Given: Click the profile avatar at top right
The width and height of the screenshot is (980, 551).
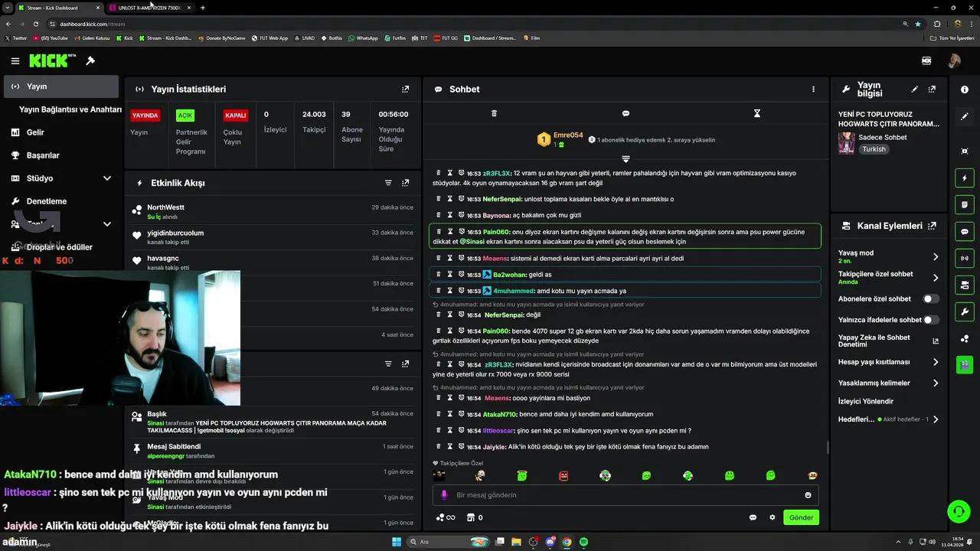Looking at the screenshot, I should pos(955,60).
